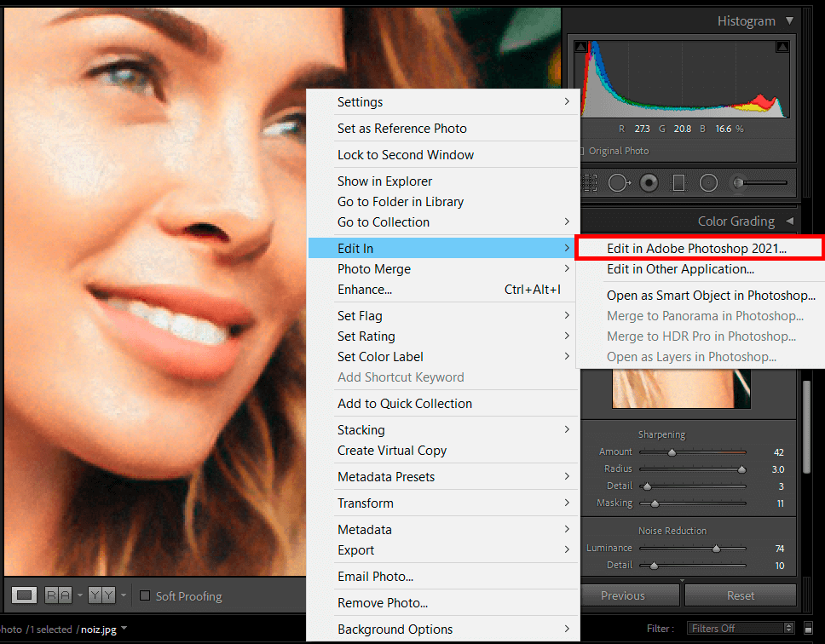Open the Metadata Presets submenu
Viewport: 825px width, 644px height.
pos(443,477)
